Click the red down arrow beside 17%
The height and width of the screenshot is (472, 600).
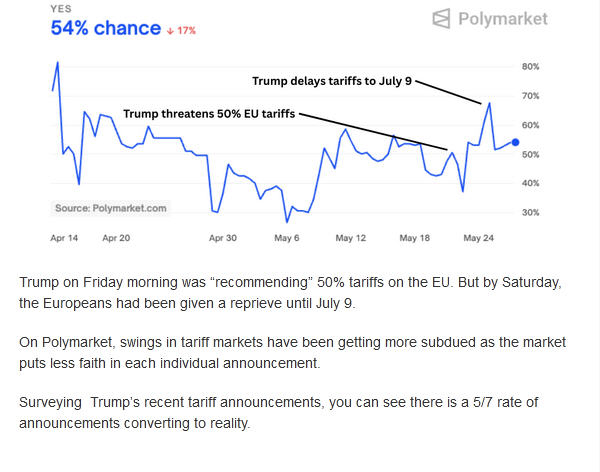tap(172, 31)
